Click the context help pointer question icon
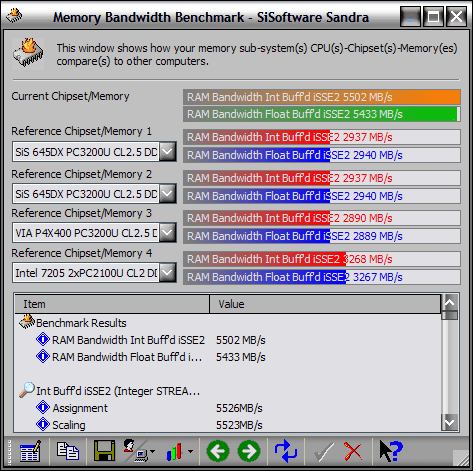 coord(391,451)
